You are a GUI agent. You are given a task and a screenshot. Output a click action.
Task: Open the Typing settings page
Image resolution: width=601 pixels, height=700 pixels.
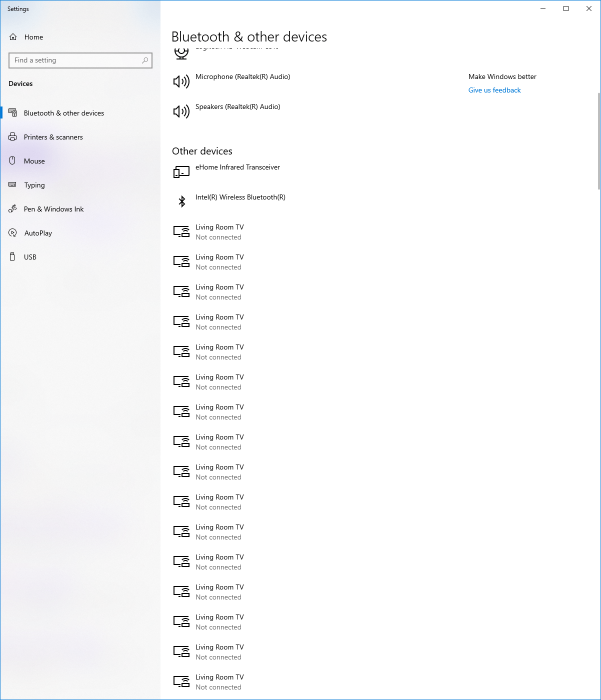pos(34,184)
